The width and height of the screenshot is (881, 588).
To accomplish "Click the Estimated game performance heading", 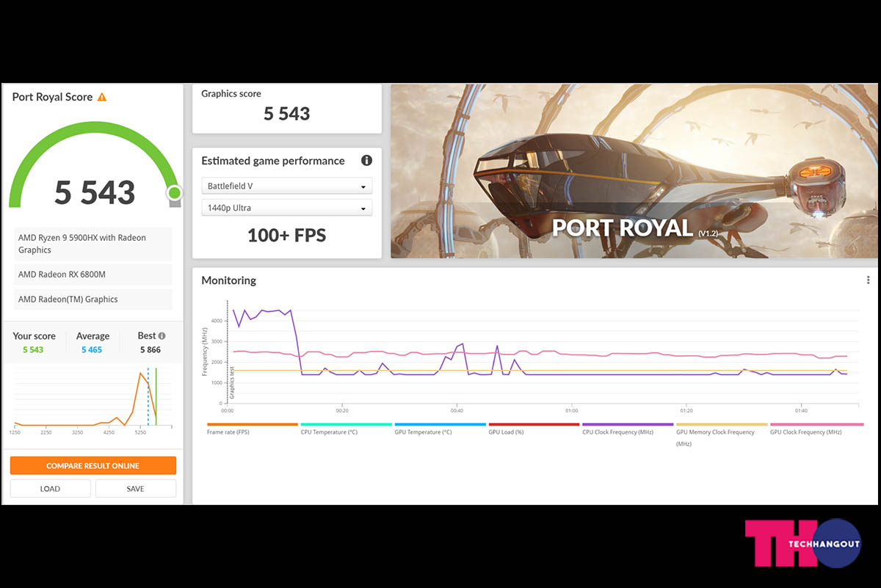I will click(x=273, y=161).
